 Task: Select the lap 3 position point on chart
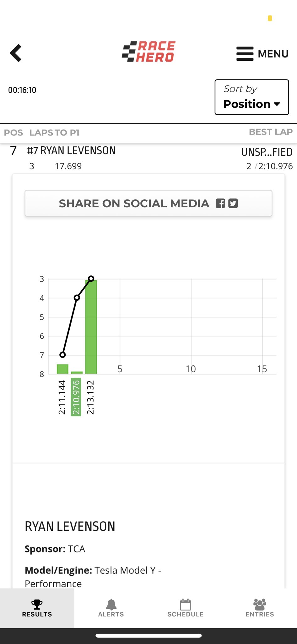point(91,279)
